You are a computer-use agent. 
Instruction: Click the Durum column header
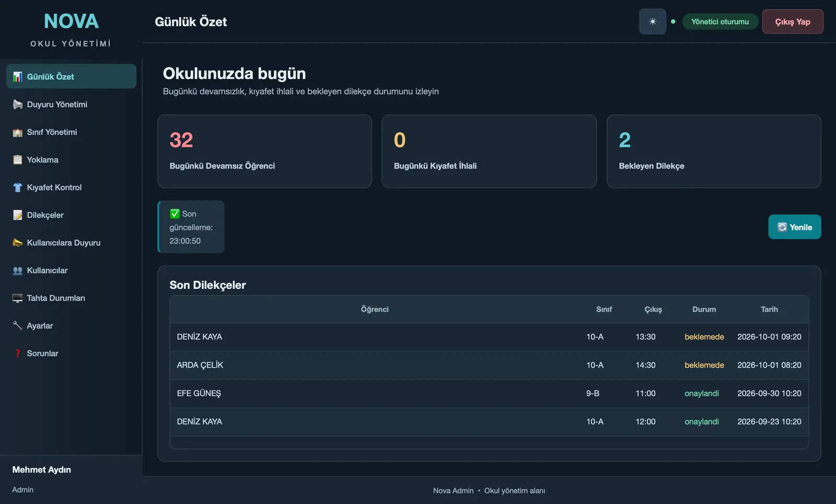[704, 309]
